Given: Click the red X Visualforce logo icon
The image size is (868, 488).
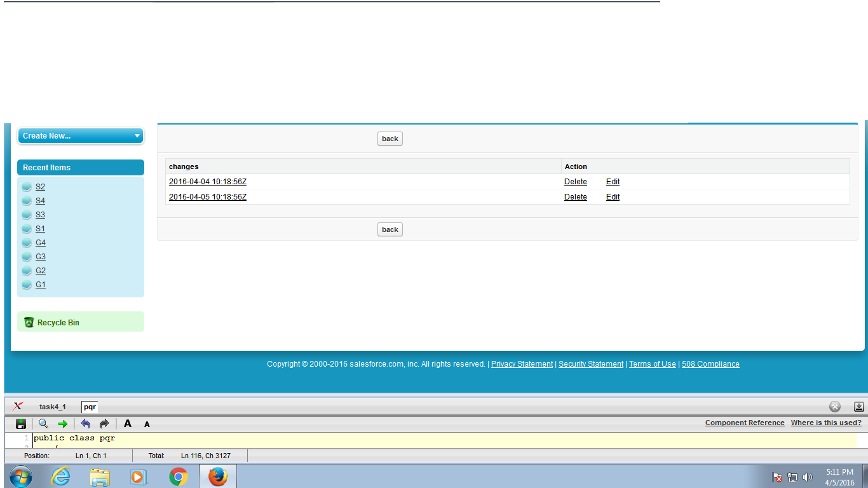Looking at the screenshot, I should [18, 407].
